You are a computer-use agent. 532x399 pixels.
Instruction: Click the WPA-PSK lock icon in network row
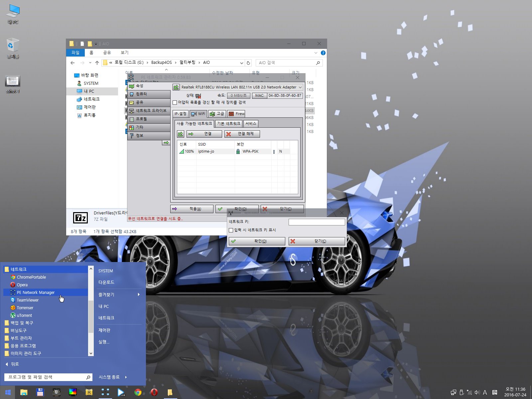pyautogui.click(x=238, y=151)
